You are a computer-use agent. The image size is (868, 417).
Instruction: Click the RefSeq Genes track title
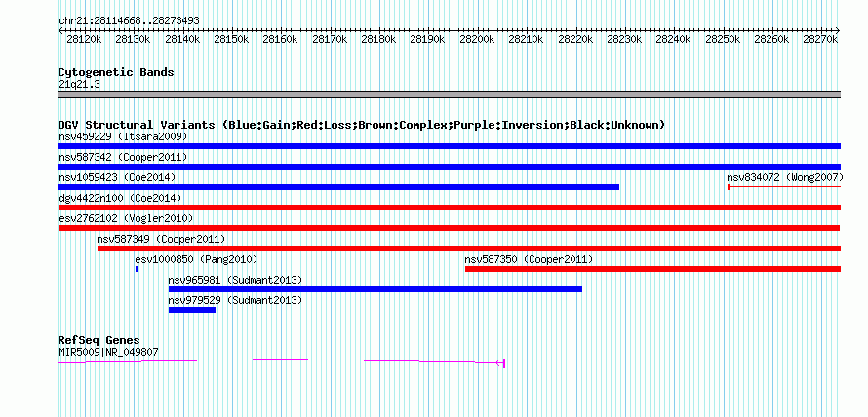(x=99, y=340)
